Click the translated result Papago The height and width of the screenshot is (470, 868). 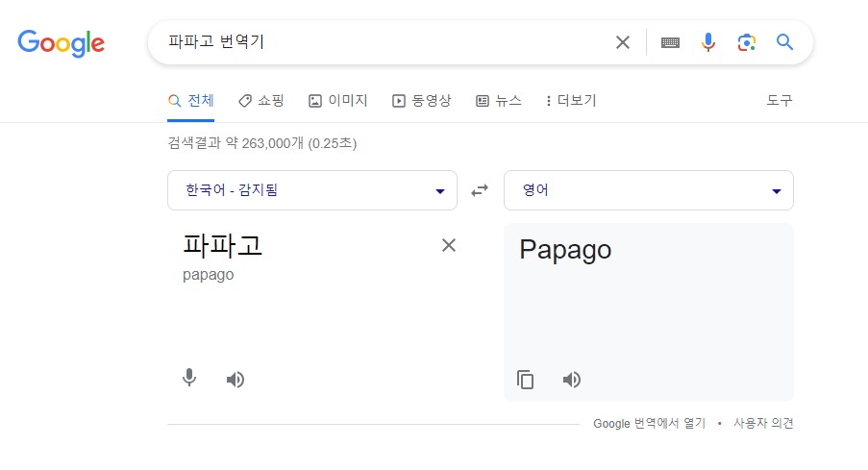(x=565, y=250)
